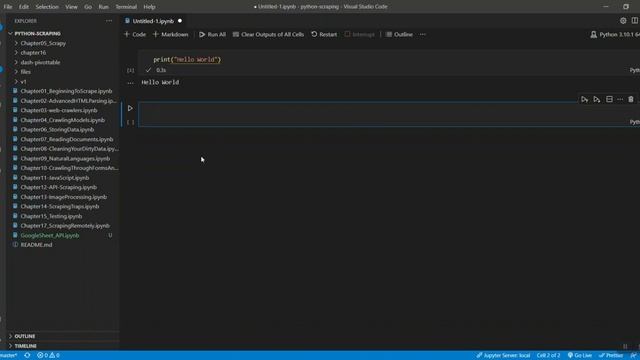
Task: Click Jupyter Server: local status item
Action: pos(503,356)
